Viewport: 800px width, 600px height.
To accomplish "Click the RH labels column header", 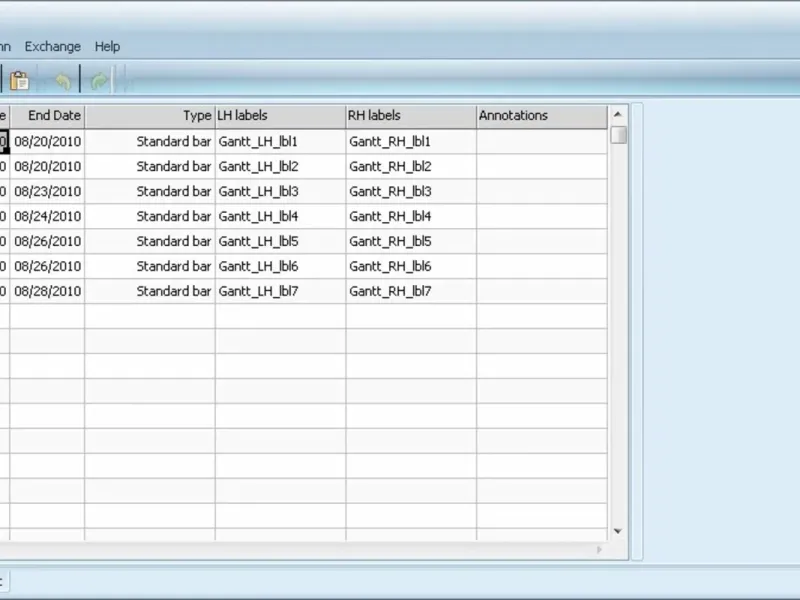I will (x=411, y=116).
